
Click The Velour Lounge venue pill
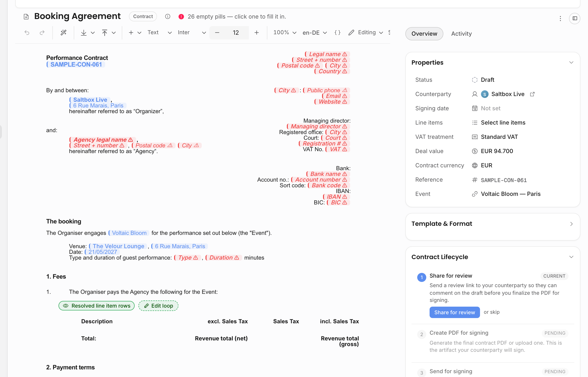[x=118, y=246]
